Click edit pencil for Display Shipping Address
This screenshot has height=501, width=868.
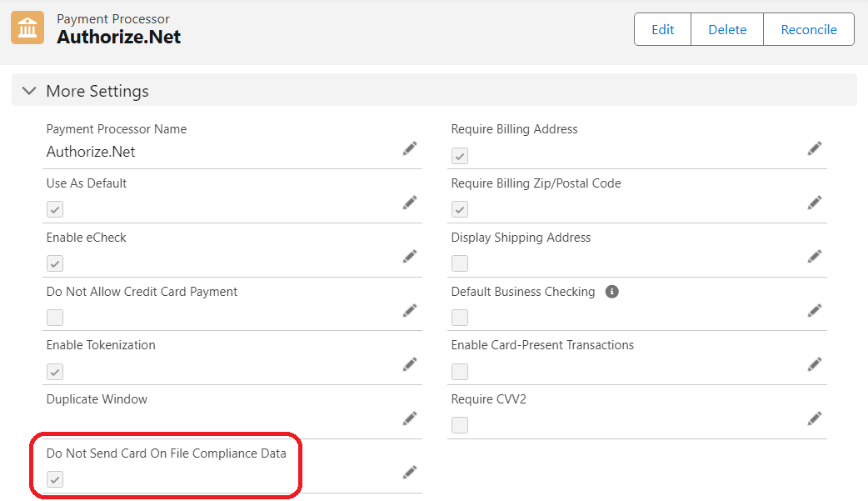(x=815, y=256)
